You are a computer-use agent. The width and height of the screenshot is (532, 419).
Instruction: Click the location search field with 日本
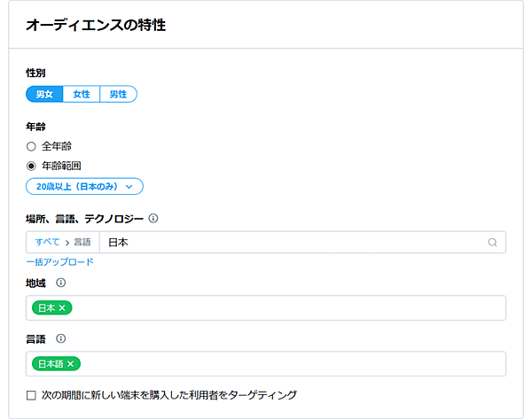click(x=293, y=242)
